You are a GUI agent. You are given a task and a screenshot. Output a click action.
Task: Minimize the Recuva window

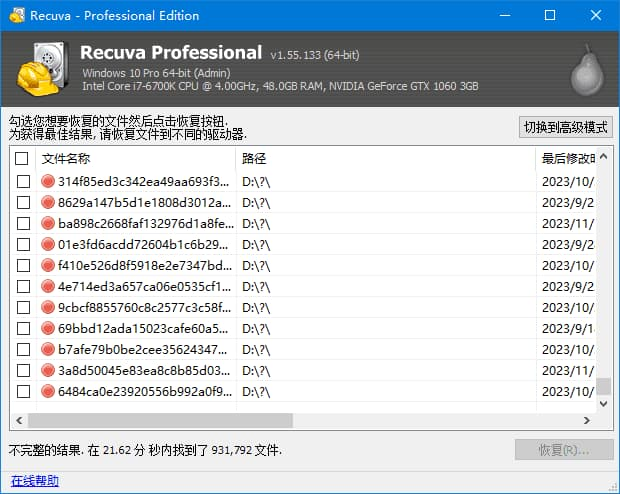(x=505, y=15)
